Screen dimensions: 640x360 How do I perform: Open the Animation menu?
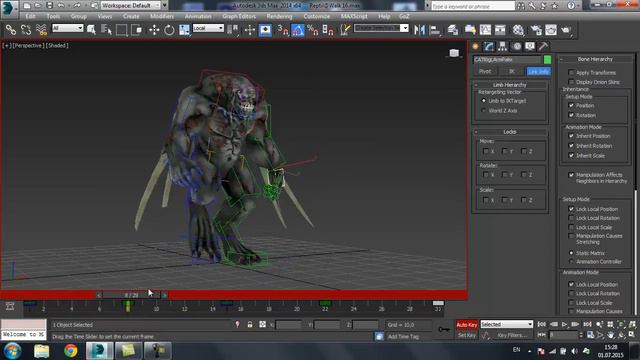tap(198, 16)
